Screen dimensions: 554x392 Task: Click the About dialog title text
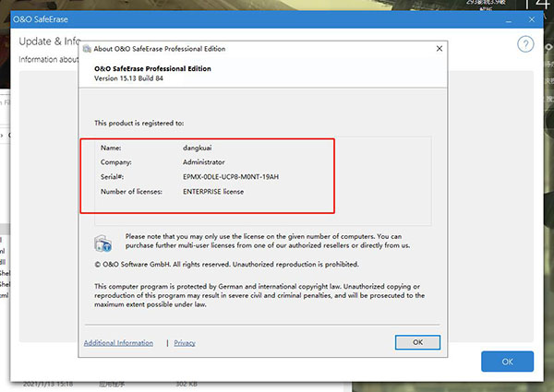[159, 49]
